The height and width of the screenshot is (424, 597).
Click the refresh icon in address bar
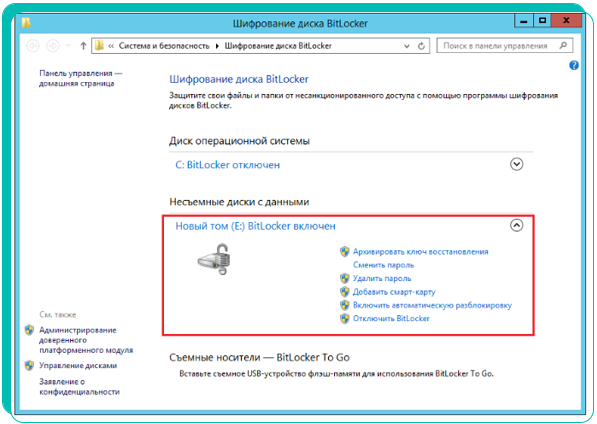(x=421, y=46)
